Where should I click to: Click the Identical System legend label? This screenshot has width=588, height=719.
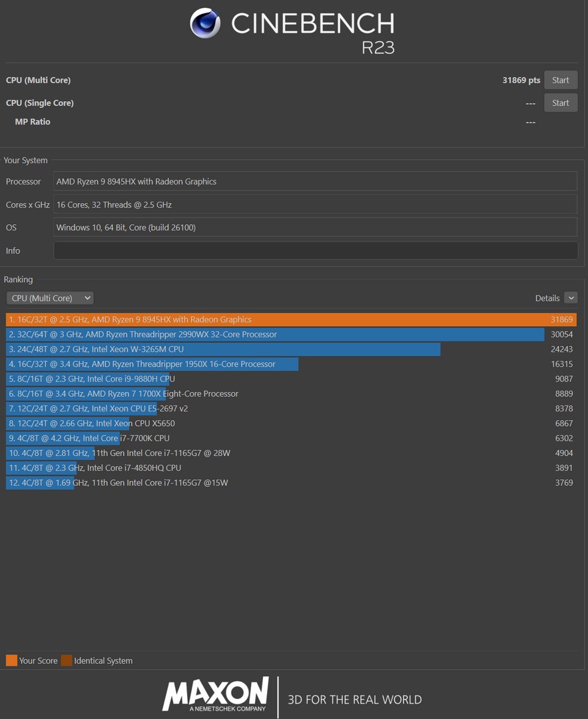(x=103, y=661)
